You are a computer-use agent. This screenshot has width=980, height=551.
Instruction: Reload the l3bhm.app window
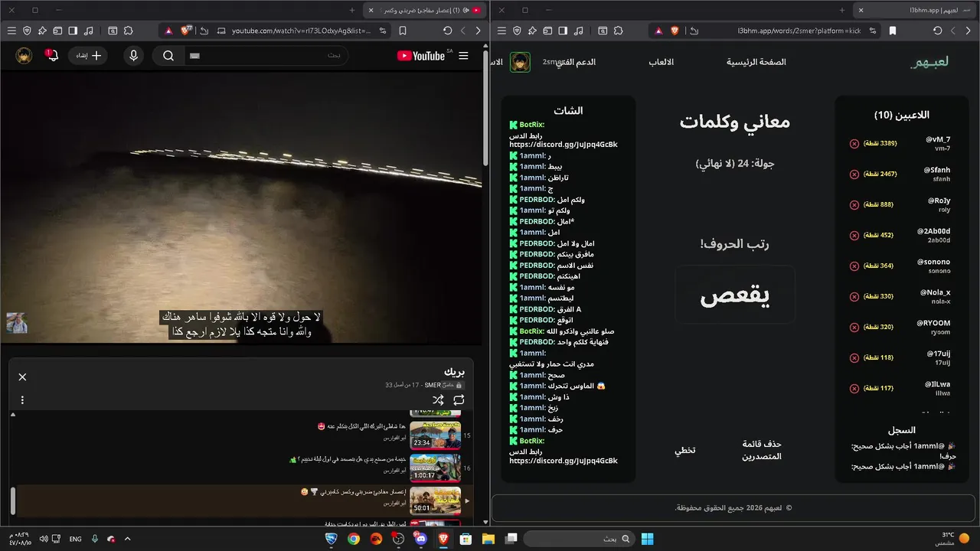pos(938,31)
